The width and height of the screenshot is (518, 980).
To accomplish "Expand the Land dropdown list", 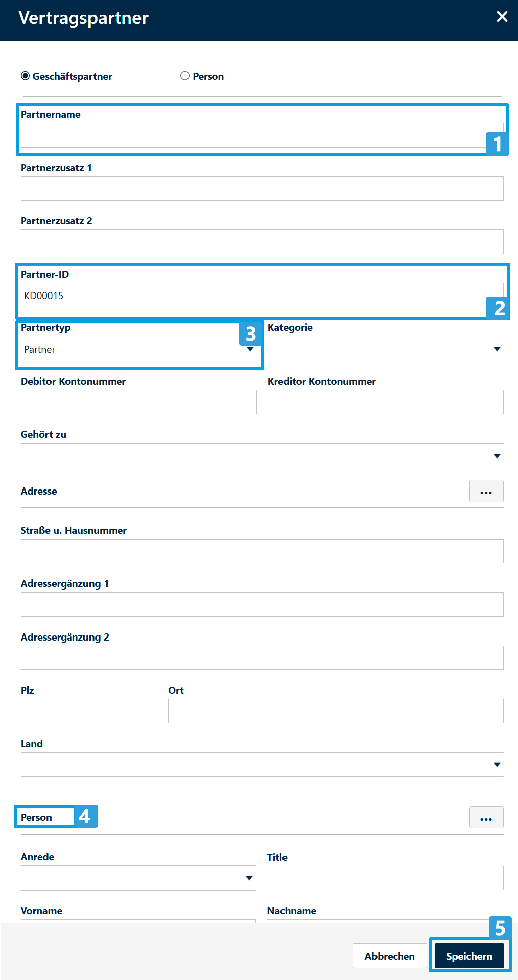I will pyautogui.click(x=262, y=764).
